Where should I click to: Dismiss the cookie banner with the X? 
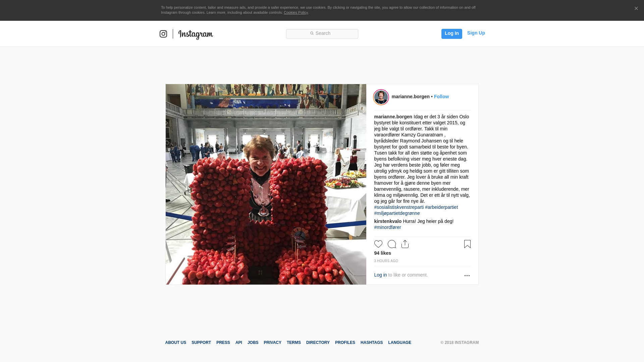(x=636, y=8)
